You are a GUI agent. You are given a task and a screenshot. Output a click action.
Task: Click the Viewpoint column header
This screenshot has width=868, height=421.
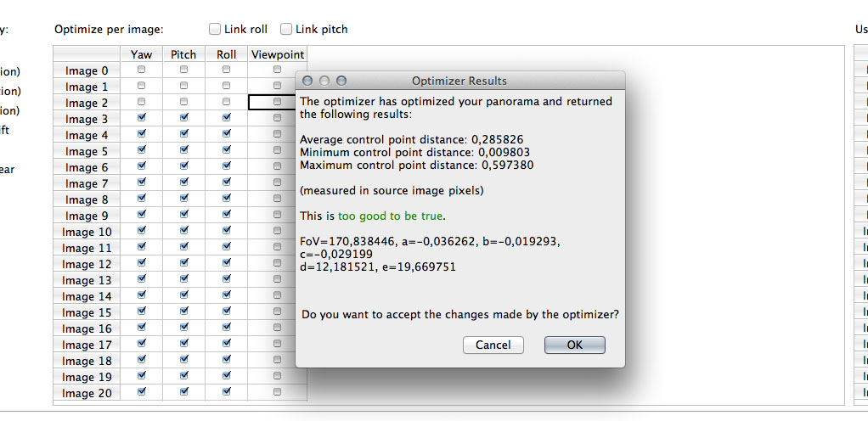coord(277,54)
